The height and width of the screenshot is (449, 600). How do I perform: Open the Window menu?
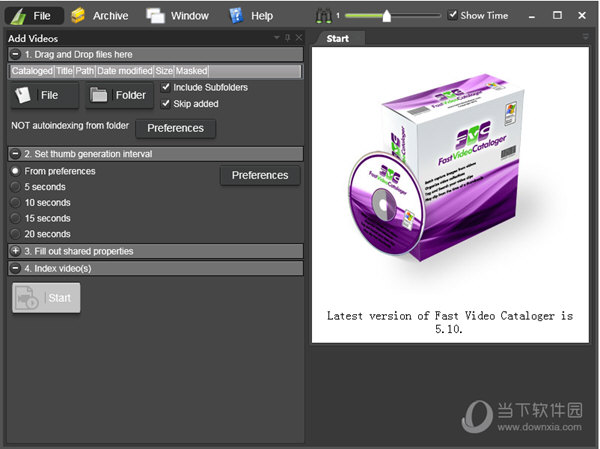[178, 16]
